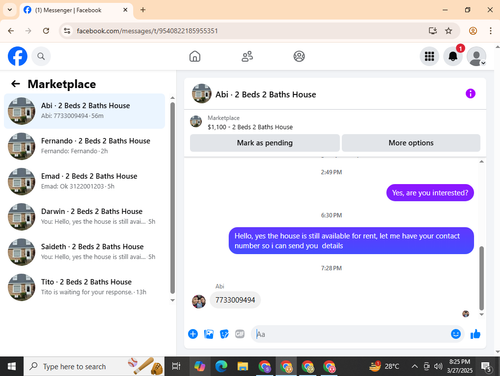
Task: Attach a photo file to the message
Action: click(209, 334)
